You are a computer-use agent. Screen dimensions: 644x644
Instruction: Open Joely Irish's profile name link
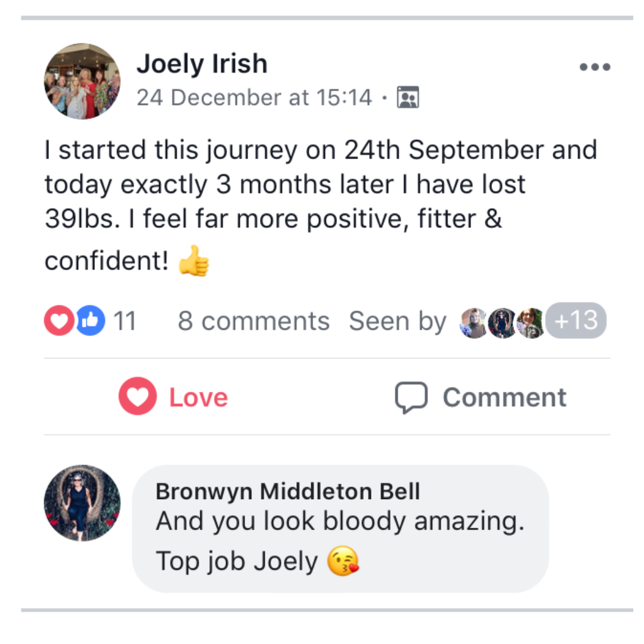202,64
